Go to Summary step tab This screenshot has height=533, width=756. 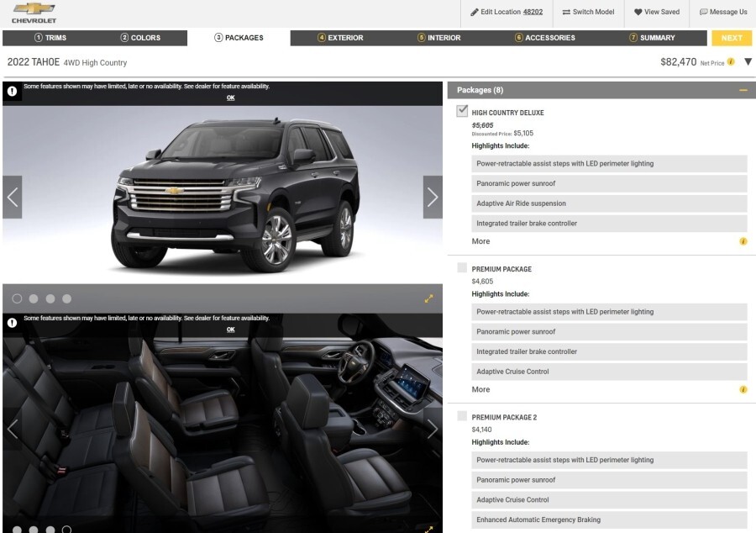coord(652,38)
